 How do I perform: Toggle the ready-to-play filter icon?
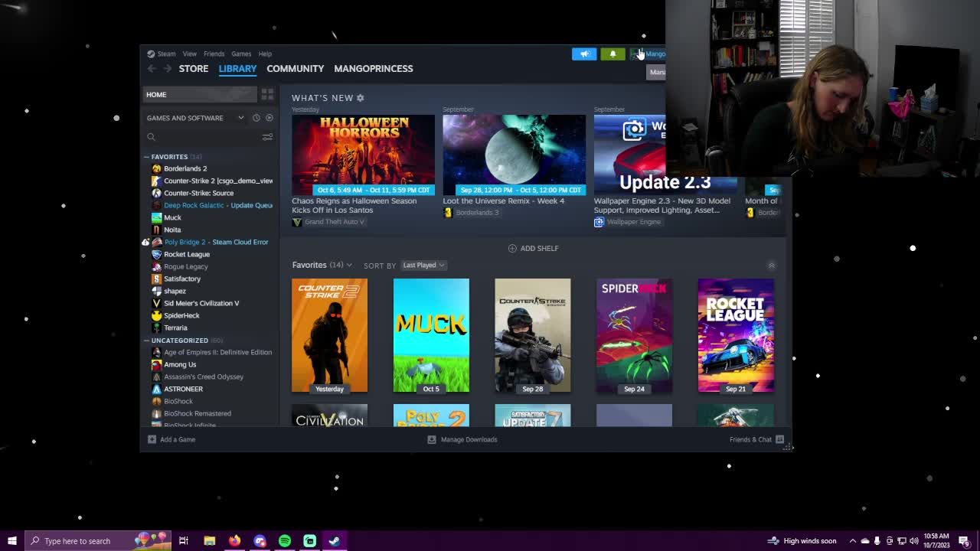click(x=269, y=118)
